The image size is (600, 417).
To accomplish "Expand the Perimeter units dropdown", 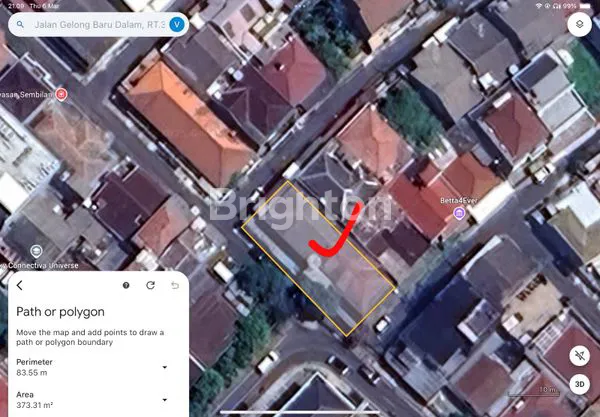I will [165, 367].
